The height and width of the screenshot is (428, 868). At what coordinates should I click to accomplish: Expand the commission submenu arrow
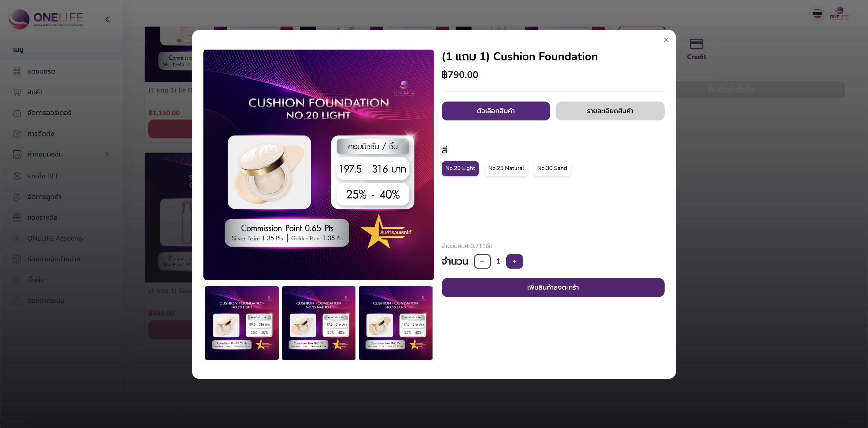107,154
